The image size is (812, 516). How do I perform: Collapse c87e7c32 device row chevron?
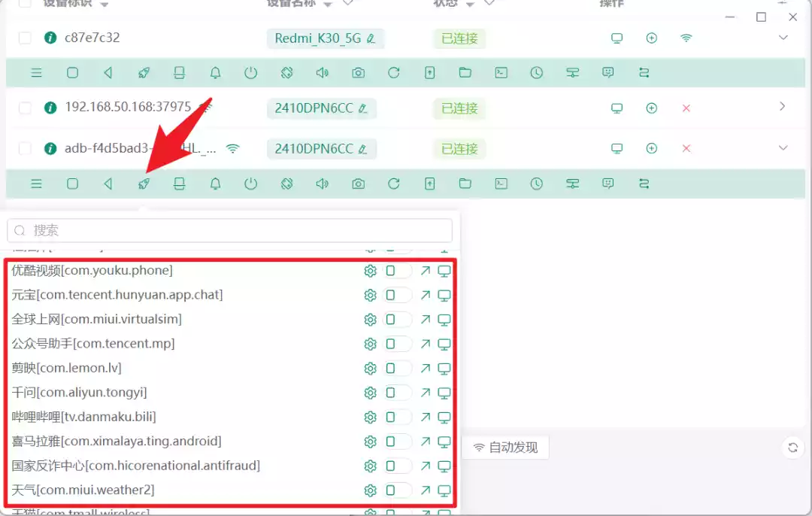tap(783, 38)
